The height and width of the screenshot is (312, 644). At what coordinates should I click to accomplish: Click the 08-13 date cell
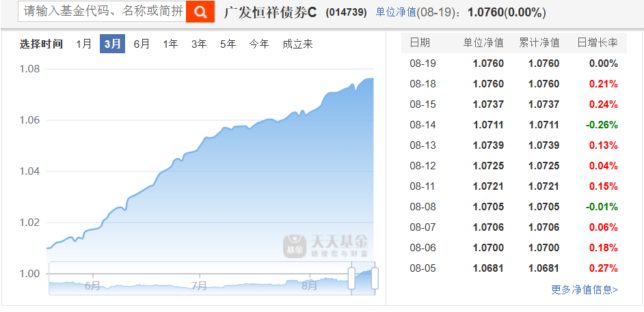[422, 145]
